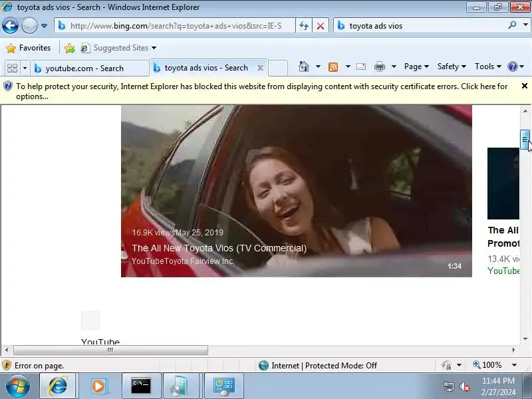The height and width of the screenshot is (399, 532).
Task: Open the Tools menu
Action: tap(488, 66)
